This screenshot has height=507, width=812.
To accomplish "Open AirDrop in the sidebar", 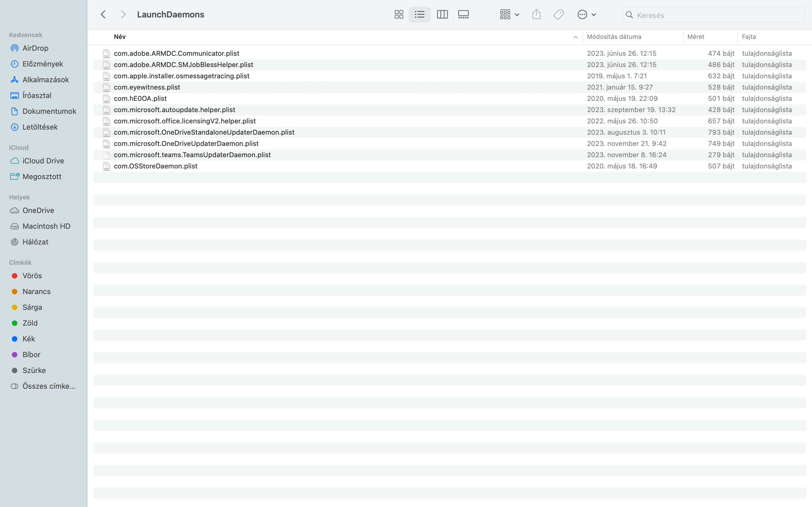I will tap(35, 48).
